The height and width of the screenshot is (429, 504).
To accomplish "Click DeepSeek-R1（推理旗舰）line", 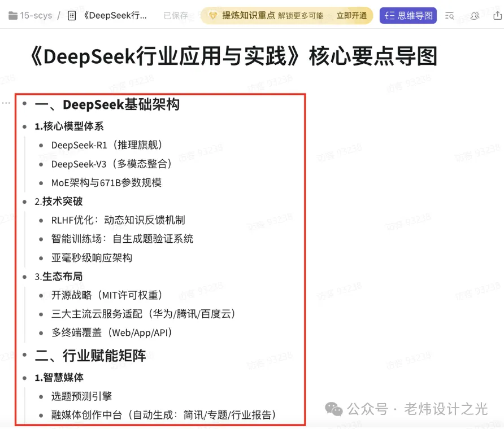I will 106,145.
